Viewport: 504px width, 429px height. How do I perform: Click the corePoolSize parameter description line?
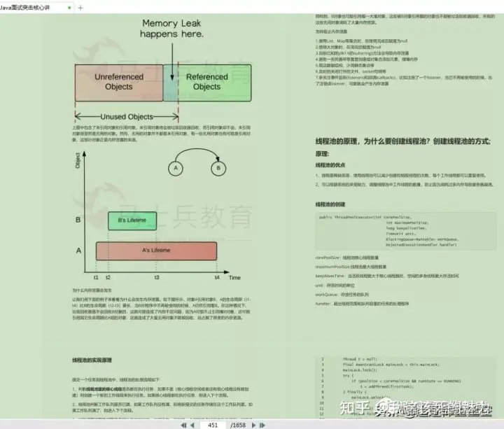[346, 258]
